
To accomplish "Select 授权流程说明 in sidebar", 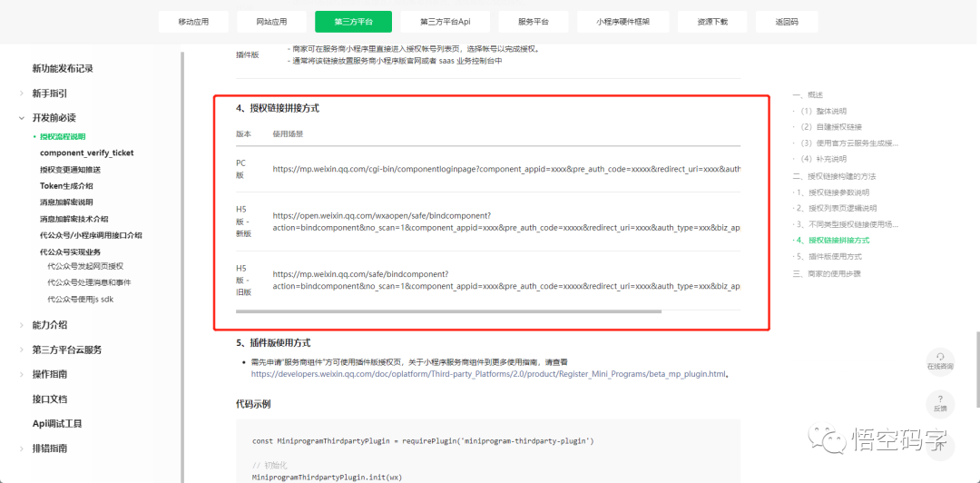I will coord(63,136).
